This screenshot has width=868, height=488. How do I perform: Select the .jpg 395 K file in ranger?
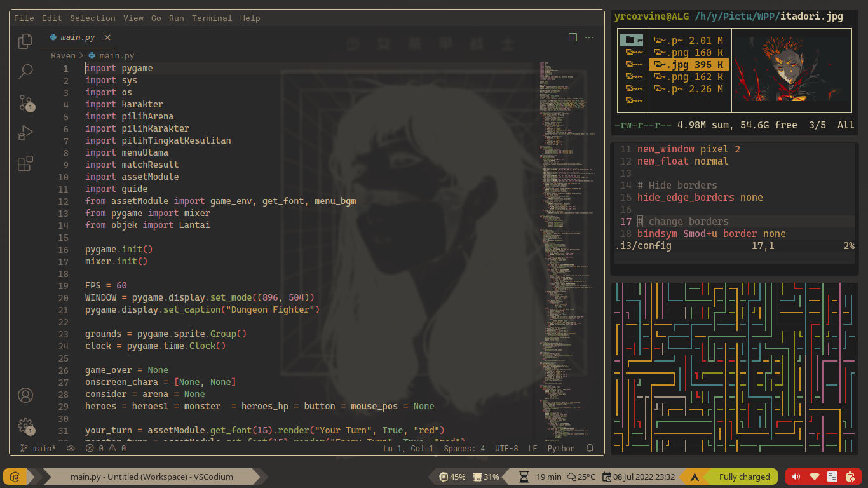(x=688, y=65)
